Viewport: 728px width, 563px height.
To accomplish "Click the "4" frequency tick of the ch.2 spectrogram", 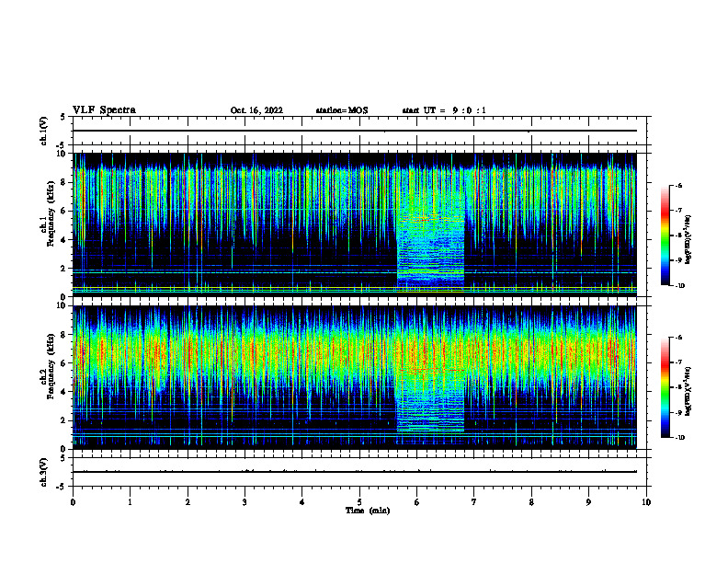I will point(64,392).
